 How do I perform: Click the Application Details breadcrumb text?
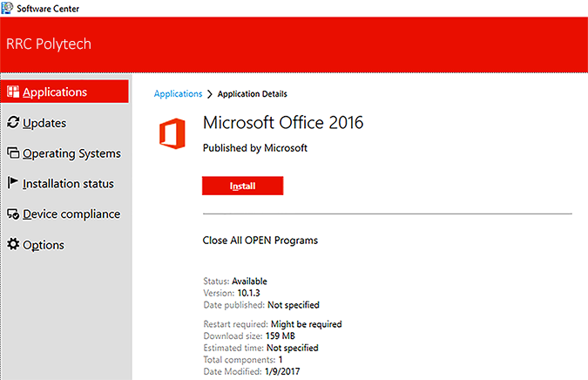[x=252, y=94]
